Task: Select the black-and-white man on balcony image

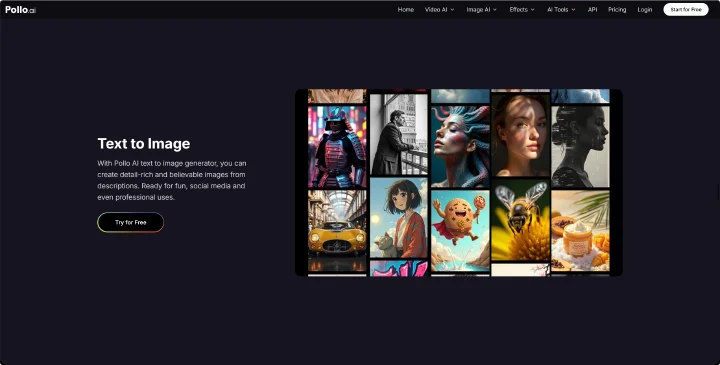Action: click(x=399, y=135)
